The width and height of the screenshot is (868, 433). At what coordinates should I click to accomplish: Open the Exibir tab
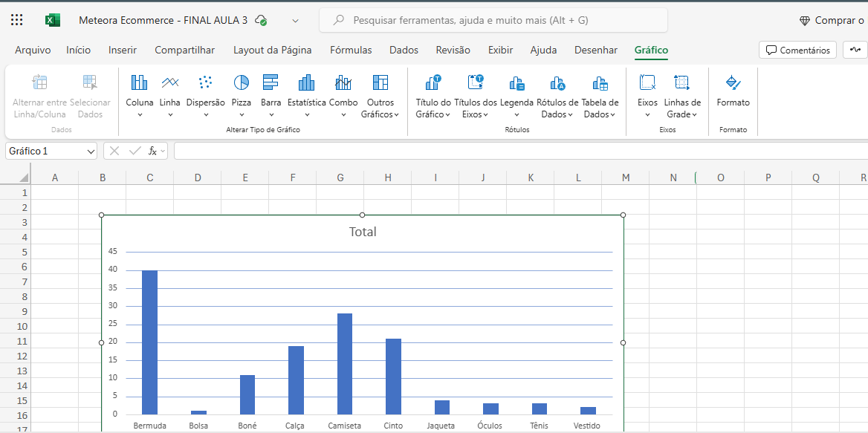pos(500,50)
